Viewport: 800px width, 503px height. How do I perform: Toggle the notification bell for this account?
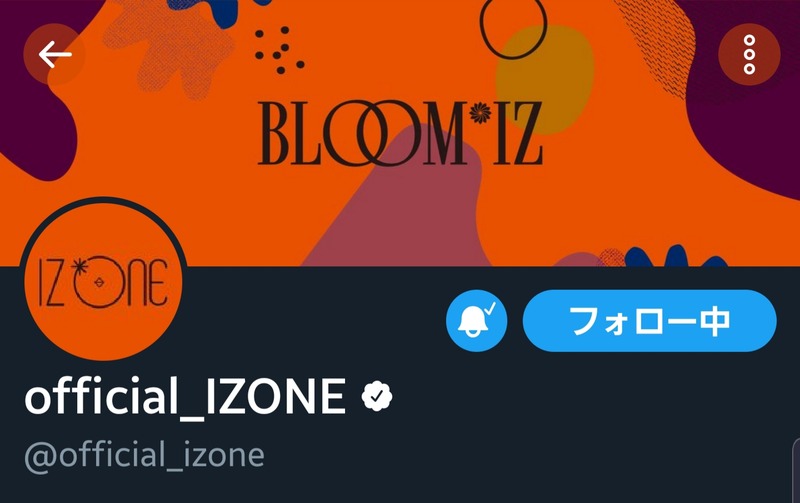(477, 321)
